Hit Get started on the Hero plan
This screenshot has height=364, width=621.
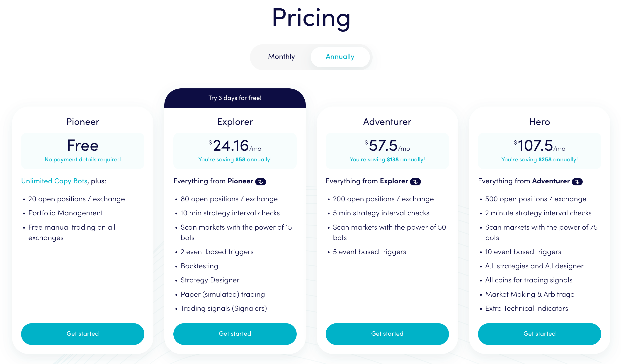[x=539, y=334]
